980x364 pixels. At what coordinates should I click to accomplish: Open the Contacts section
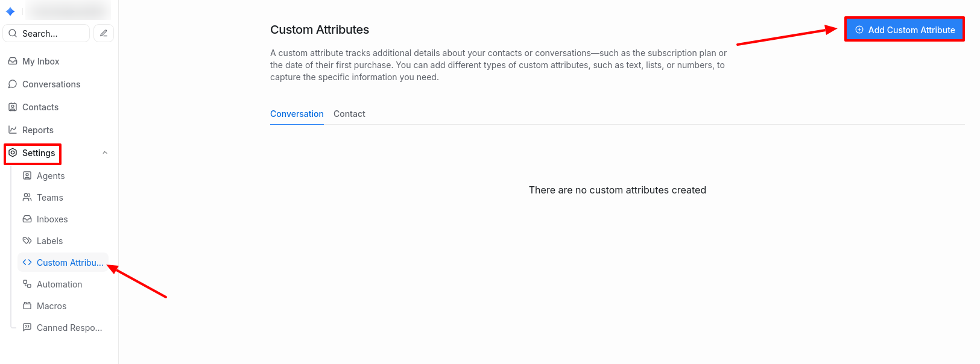click(x=40, y=107)
